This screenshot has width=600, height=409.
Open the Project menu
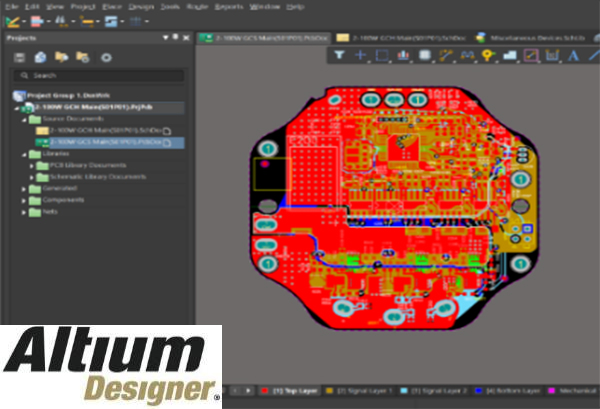tap(83, 7)
